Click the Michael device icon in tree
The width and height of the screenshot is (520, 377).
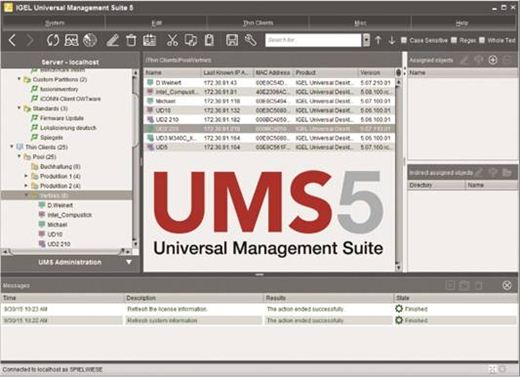42,224
